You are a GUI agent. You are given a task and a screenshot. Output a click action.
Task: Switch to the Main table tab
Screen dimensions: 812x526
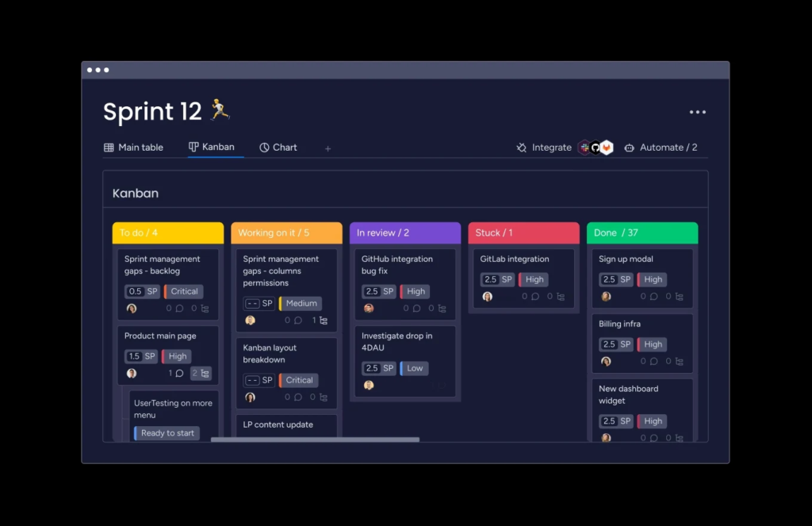(x=133, y=148)
